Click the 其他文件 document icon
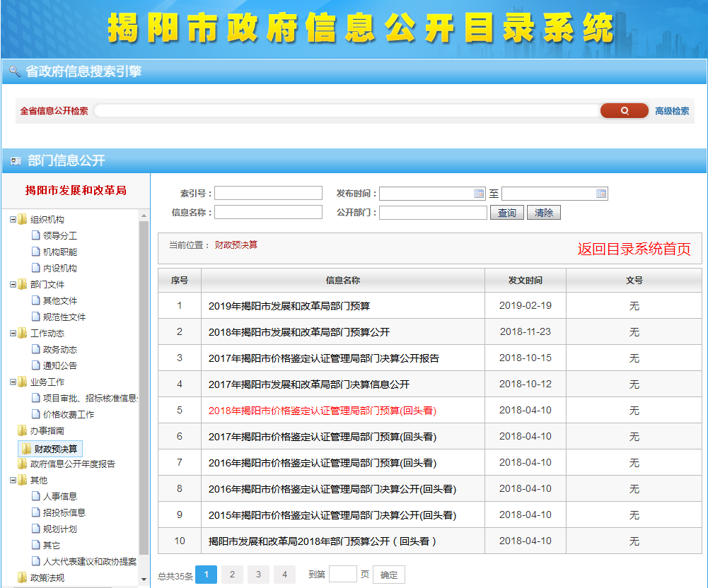This screenshot has height=588, width=708. tap(36, 300)
